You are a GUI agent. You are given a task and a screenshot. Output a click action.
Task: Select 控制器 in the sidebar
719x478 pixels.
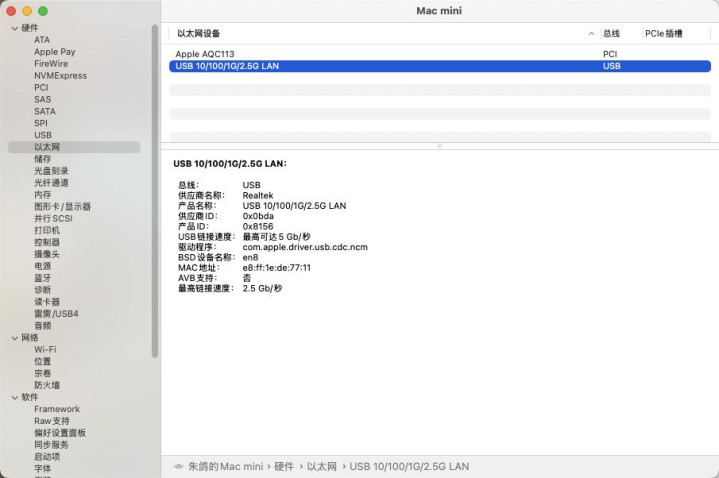click(x=47, y=243)
